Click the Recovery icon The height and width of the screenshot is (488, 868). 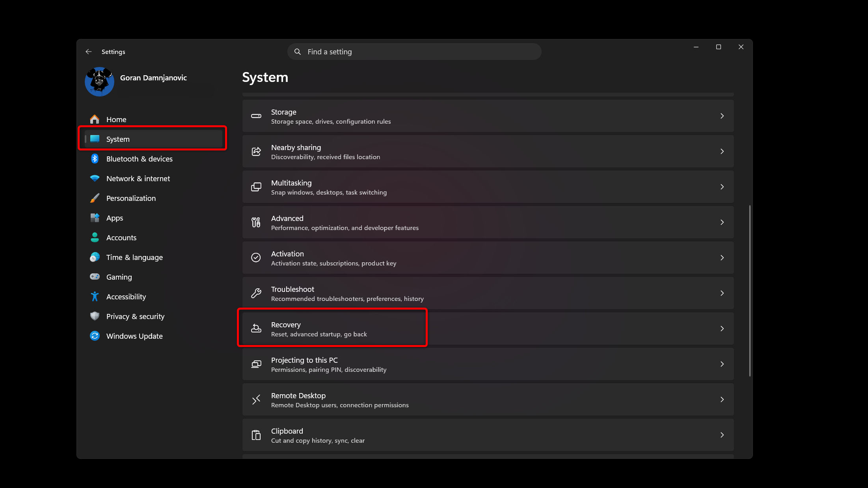(256, 328)
